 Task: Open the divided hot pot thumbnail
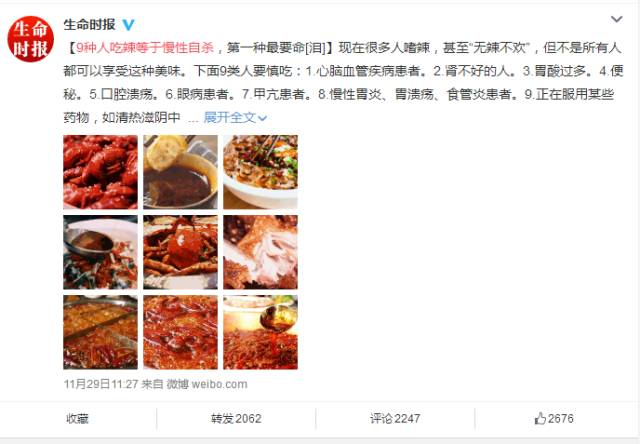point(100,332)
